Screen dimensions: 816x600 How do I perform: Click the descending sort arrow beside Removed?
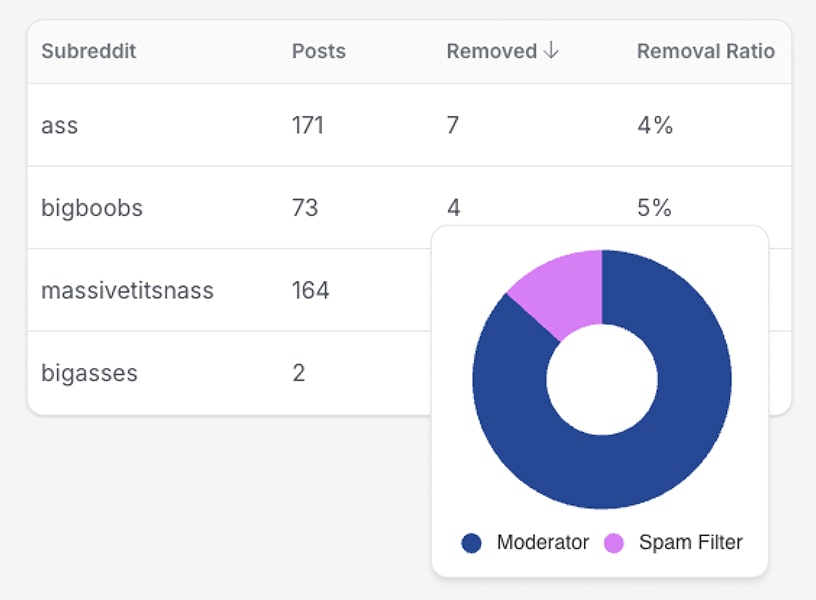coord(550,51)
